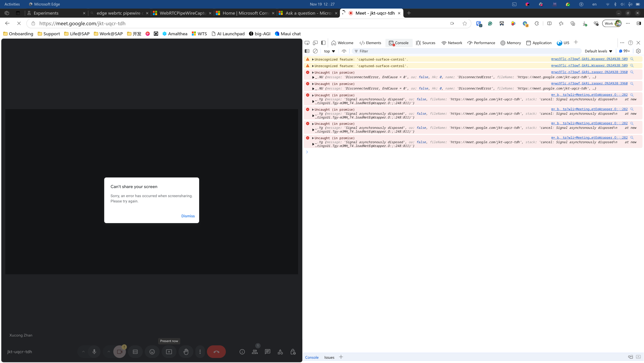Click the inspect element picker icon

point(307,43)
